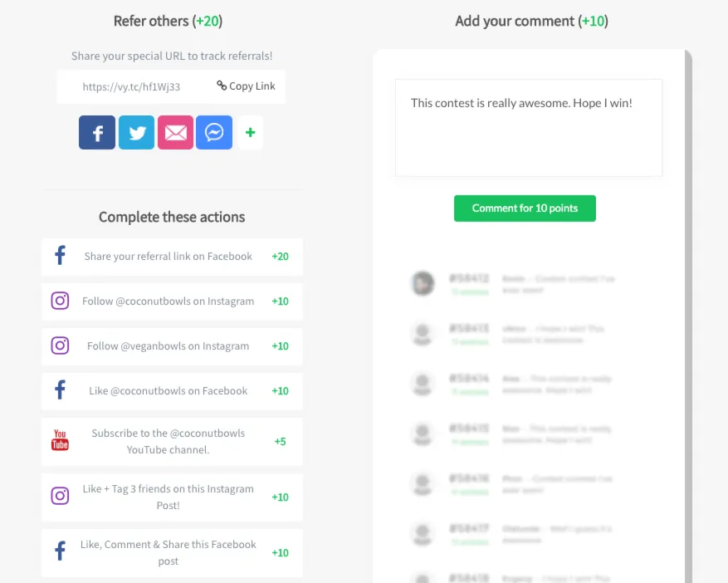Image resolution: width=728 pixels, height=583 pixels.
Task: Share referral via the Messenger icon
Action: (x=214, y=132)
